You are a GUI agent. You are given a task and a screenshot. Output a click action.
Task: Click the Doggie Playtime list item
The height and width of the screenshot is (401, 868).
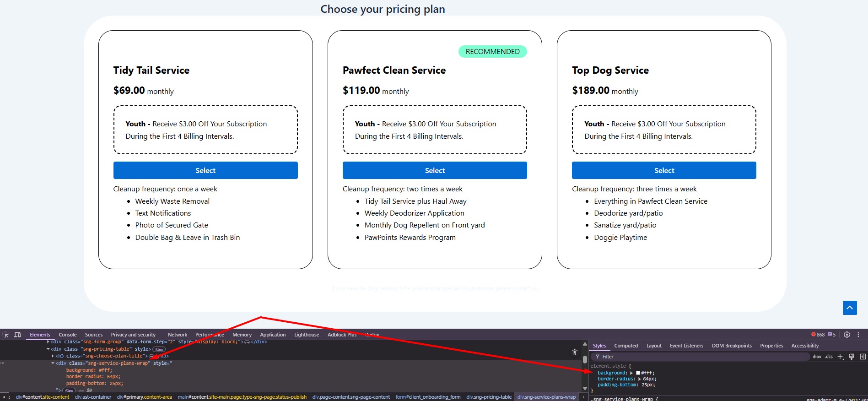point(620,237)
